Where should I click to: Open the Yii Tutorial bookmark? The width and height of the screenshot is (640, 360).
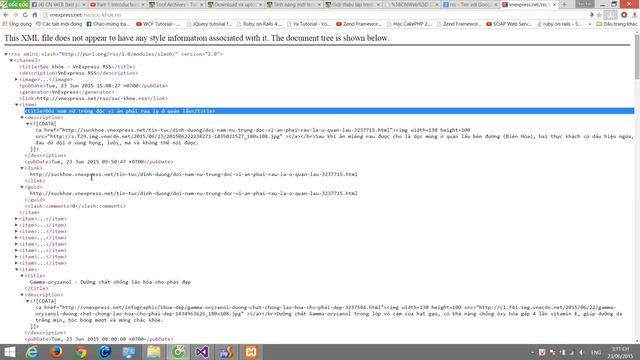coord(309,24)
